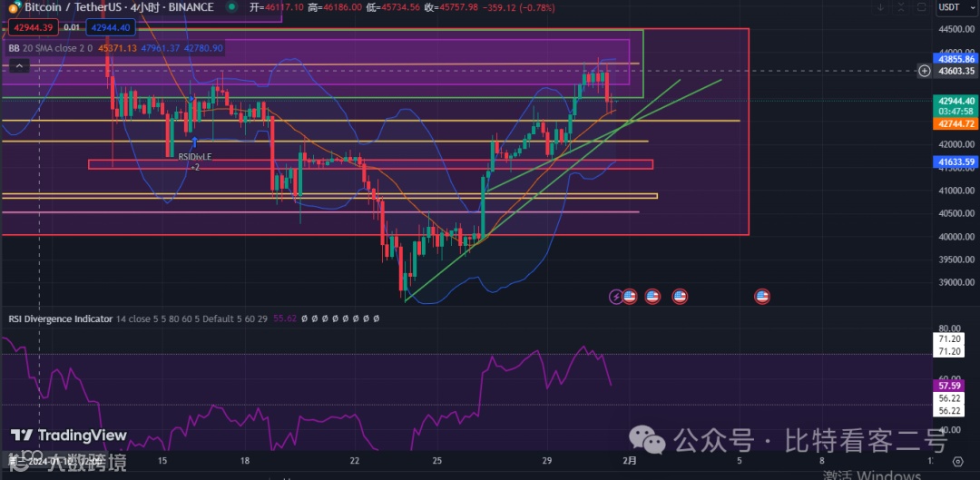This screenshot has height=480, width=980.
Task: Open the US flag event beside the lightning marker
Action: point(630,296)
